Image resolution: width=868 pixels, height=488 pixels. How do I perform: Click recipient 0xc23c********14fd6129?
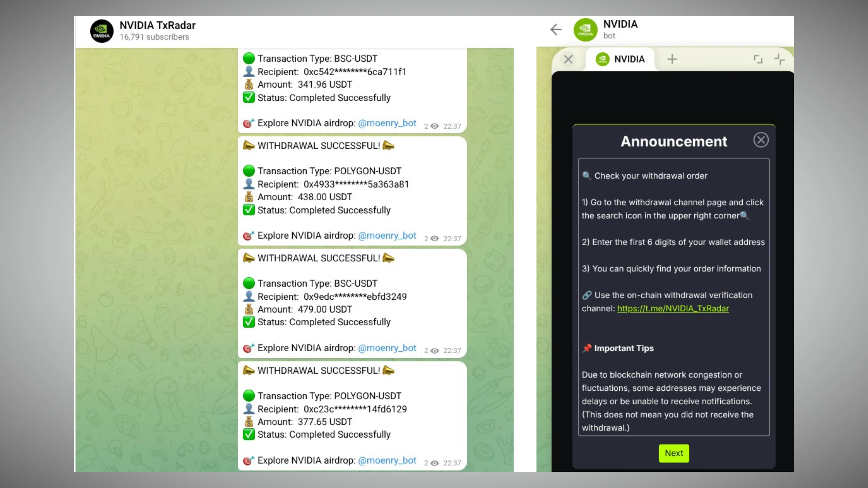coord(355,409)
